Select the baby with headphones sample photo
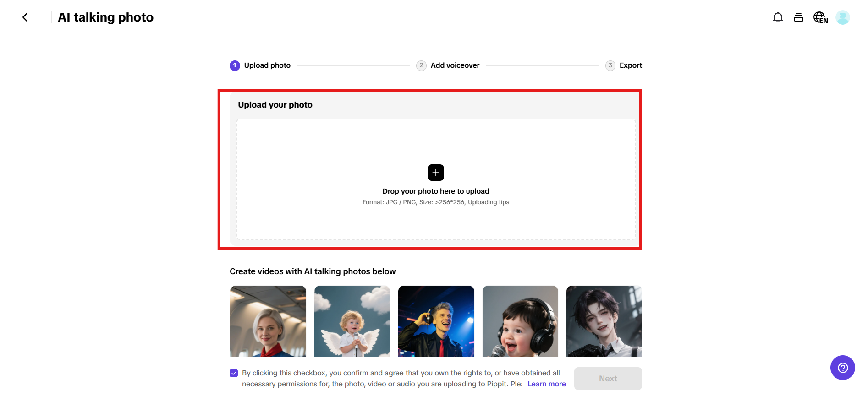The height and width of the screenshot is (396, 868). tap(520, 321)
